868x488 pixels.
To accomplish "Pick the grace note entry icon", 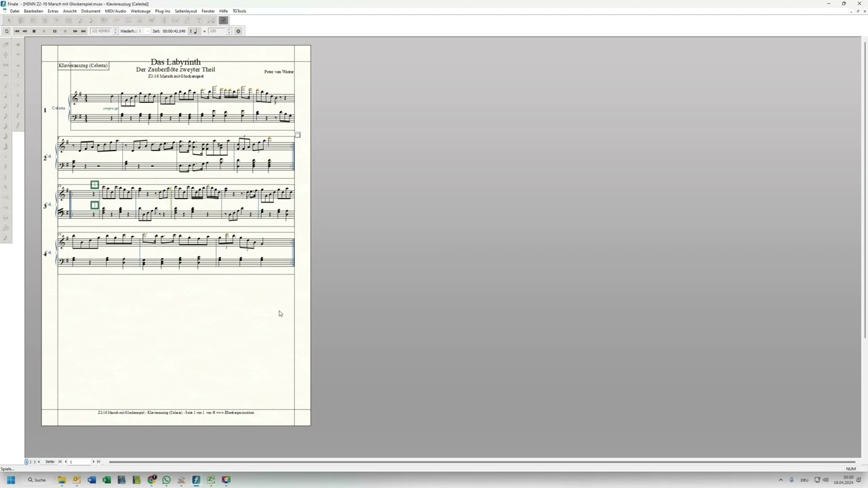I will tap(5, 239).
